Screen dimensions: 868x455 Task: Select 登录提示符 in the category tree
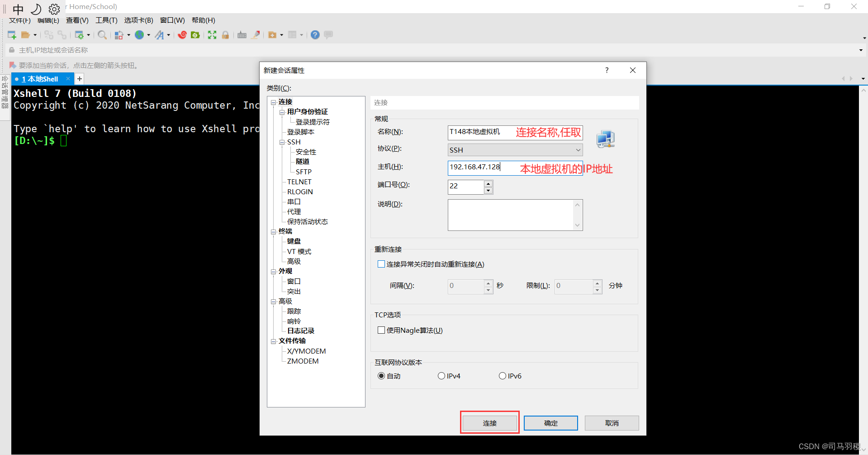[313, 122]
